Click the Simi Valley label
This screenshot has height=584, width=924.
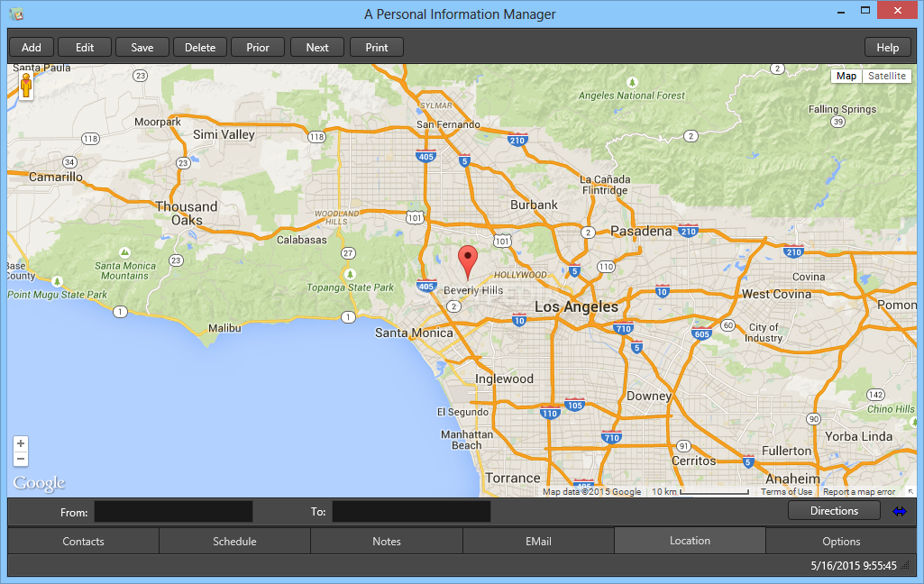224,134
